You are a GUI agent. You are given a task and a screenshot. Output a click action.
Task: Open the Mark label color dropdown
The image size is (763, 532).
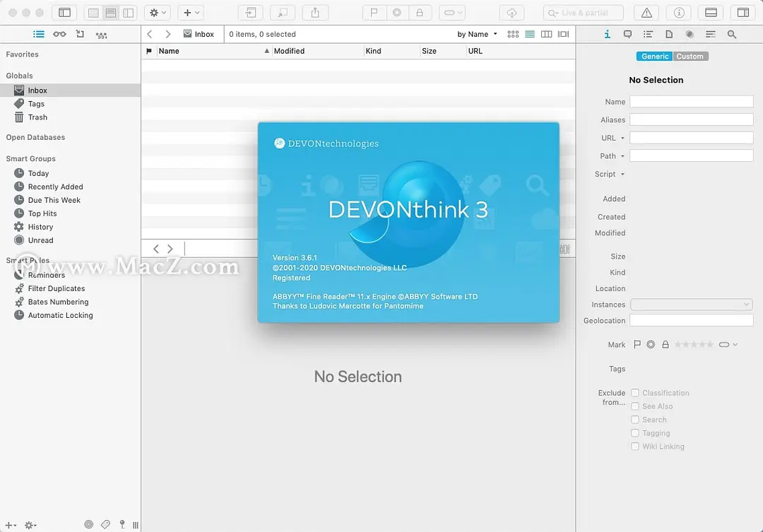click(x=728, y=345)
